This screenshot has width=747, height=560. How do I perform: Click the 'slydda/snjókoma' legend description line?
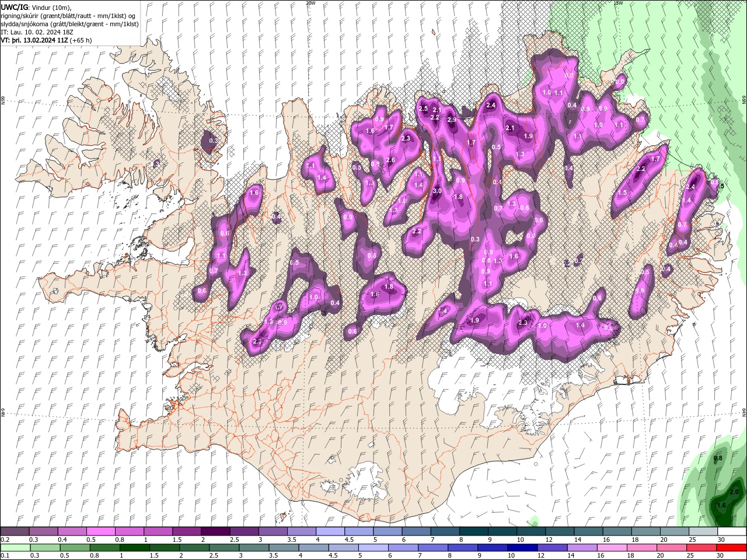70,24
